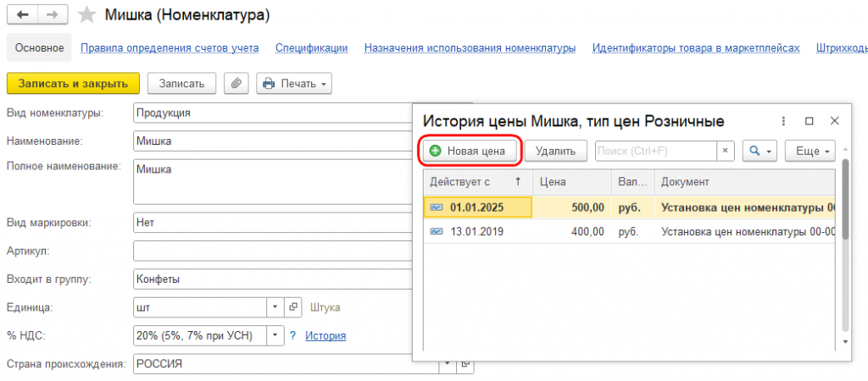Close the История цены window
Viewport: 868px width, 381px height.
click(x=835, y=121)
